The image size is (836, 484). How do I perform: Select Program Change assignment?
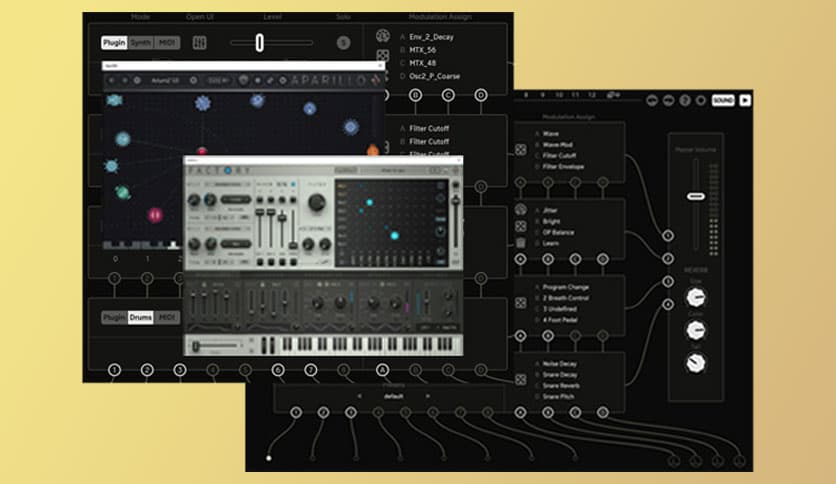566,287
